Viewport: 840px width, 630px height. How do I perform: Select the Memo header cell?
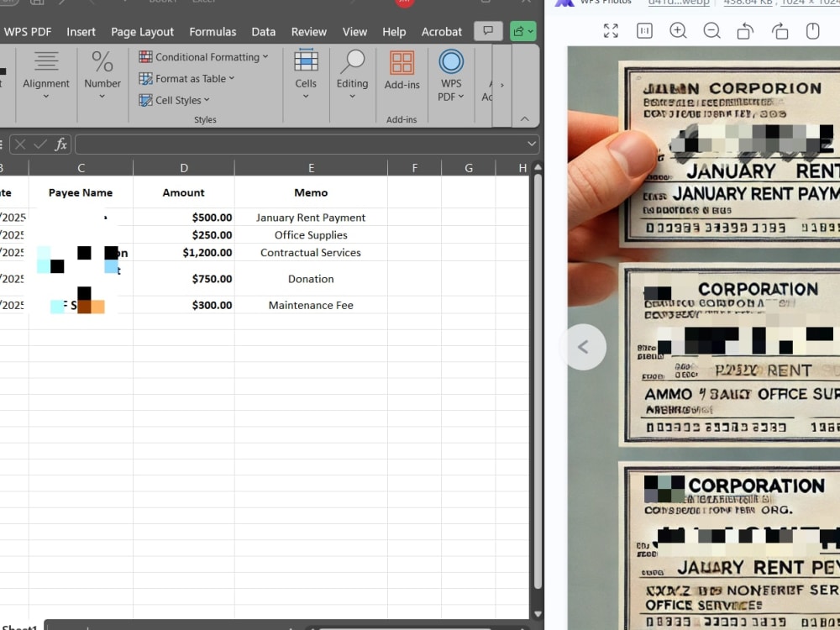(x=311, y=192)
